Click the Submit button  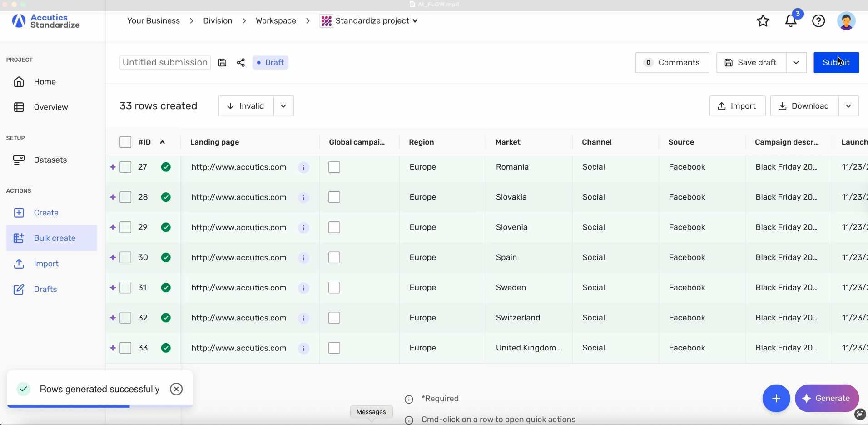point(836,63)
